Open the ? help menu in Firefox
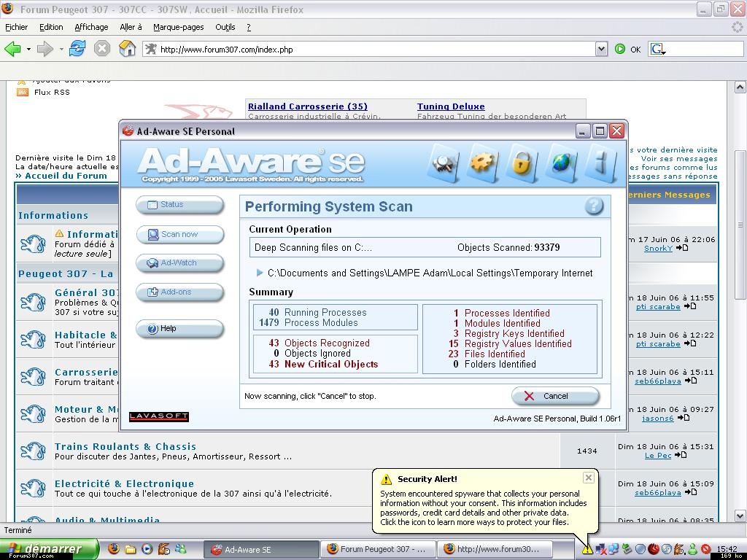The width and height of the screenshot is (747, 560). [249, 27]
